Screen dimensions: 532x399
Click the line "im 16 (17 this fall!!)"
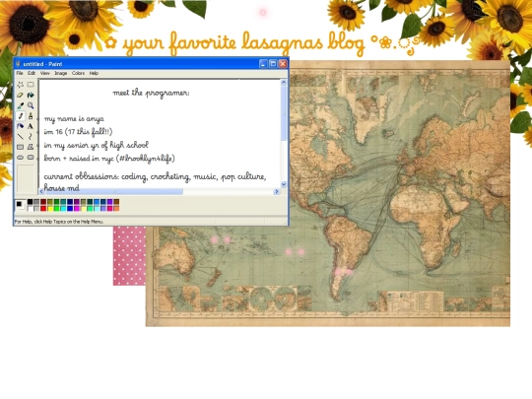click(x=78, y=132)
